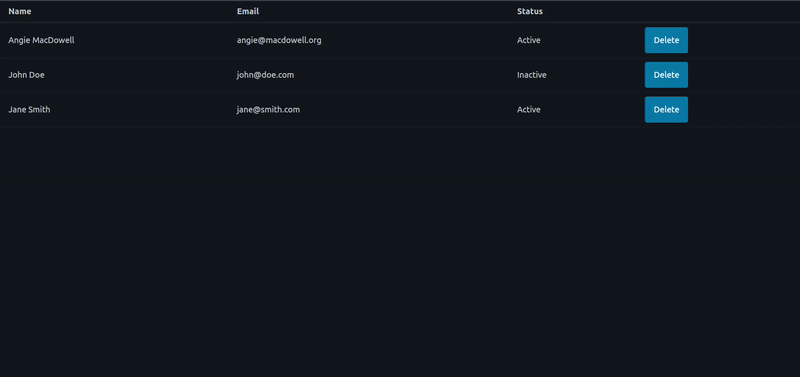800x377 pixels.
Task: Click Active status for Angie MacDowell
Action: [529, 40]
